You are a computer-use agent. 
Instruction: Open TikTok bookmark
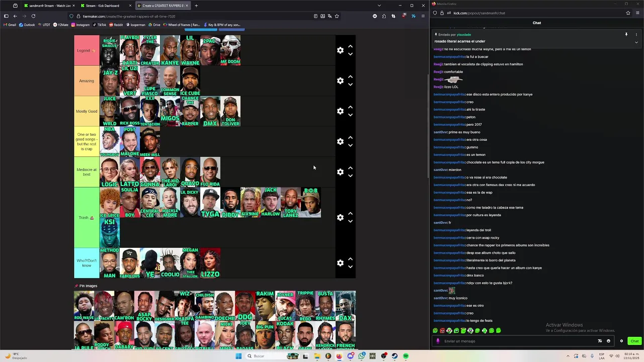pos(99,25)
